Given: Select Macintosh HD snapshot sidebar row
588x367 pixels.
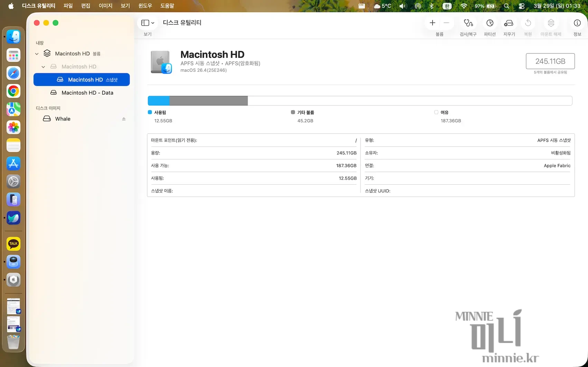Looking at the screenshot, I should [x=82, y=80].
